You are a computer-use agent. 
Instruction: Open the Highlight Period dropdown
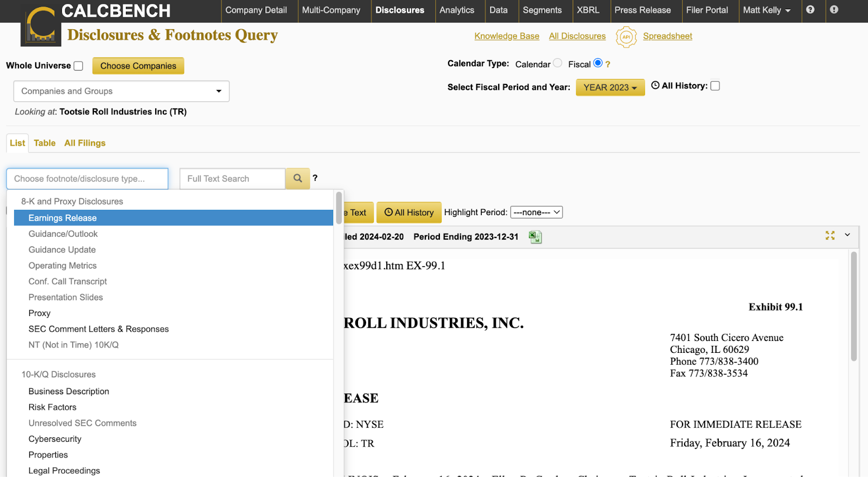click(537, 212)
